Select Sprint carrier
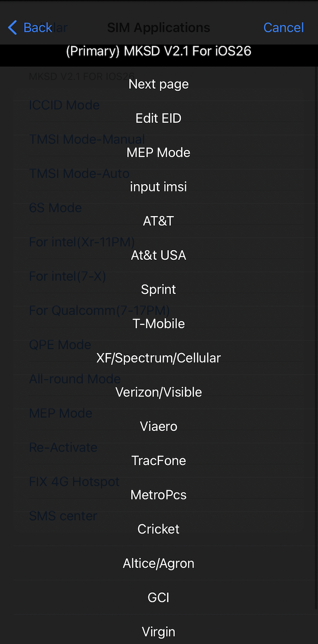 (x=159, y=290)
